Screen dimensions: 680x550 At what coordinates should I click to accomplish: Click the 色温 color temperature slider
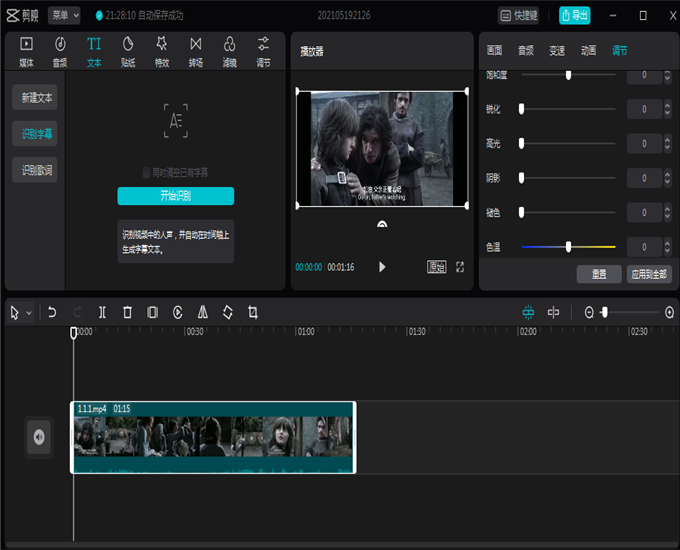point(568,246)
